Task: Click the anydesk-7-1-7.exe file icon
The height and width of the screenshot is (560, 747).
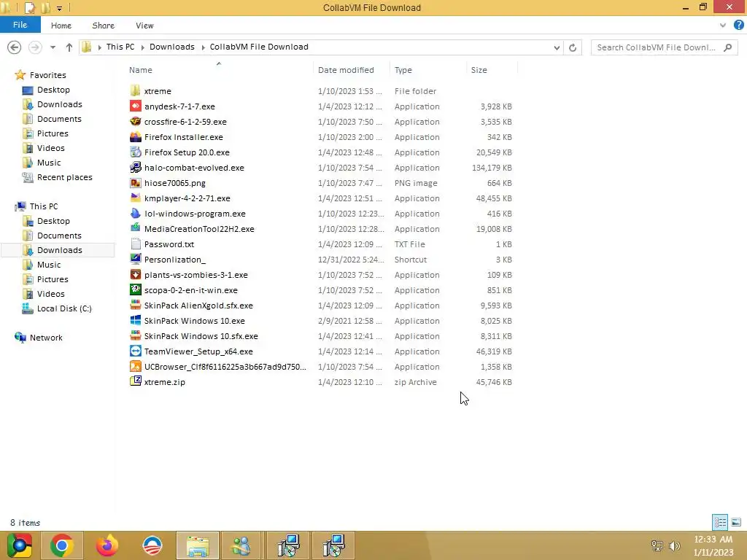Action: (x=135, y=106)
